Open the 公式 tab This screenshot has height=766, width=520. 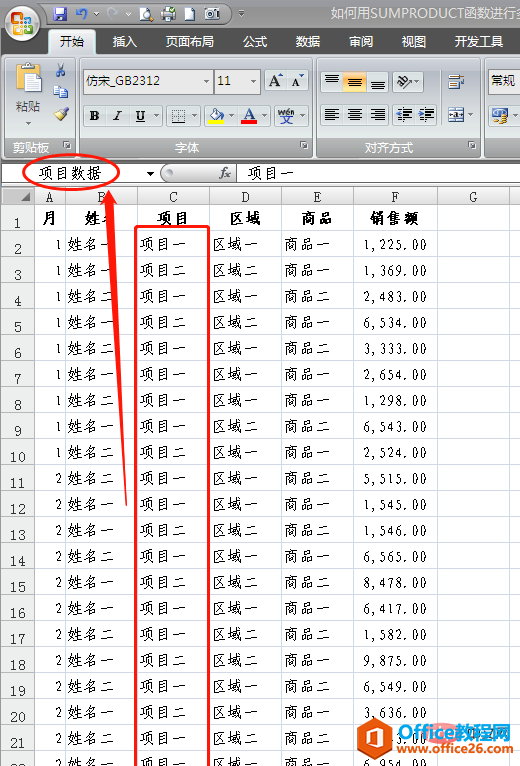(255, 42)
